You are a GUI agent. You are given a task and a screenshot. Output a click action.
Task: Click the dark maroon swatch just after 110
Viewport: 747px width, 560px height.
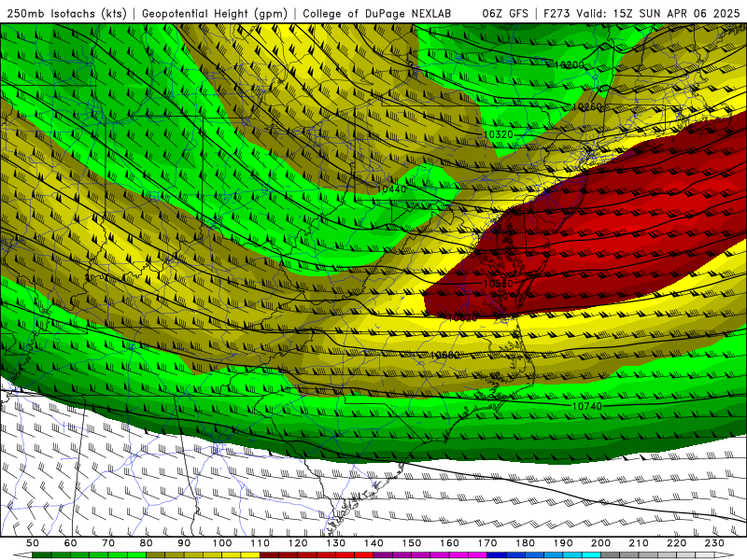[x=270, y=555]
